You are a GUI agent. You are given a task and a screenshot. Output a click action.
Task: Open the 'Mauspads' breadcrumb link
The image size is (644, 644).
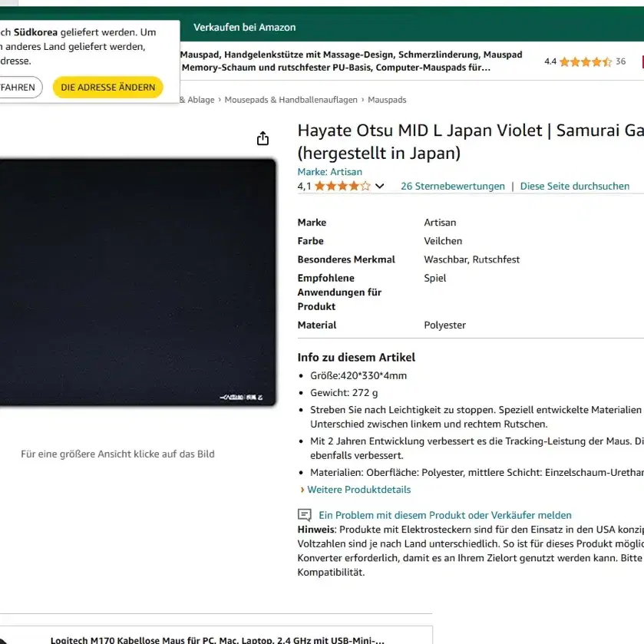tap(387, 100)
